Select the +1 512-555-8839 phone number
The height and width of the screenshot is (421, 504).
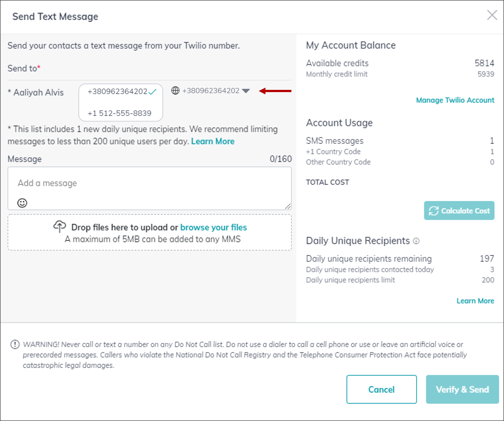[120, 113]
